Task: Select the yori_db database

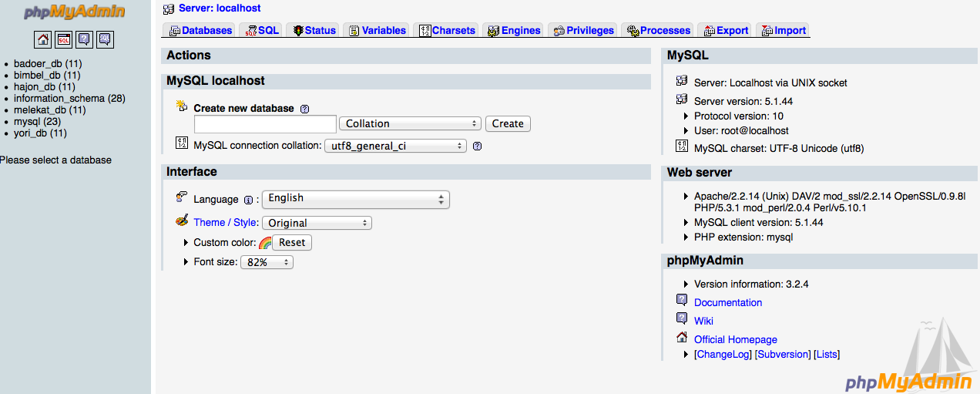Action: 32,133
